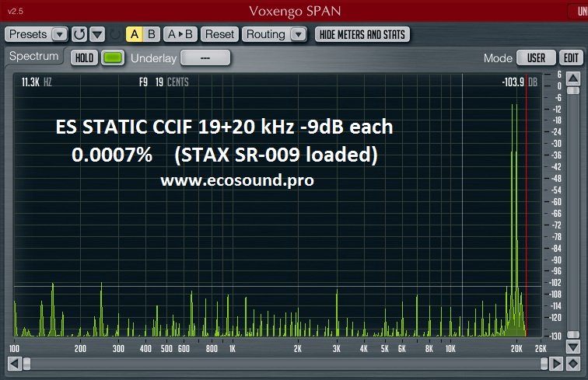Click the horizontal scroll left arrow
588x380 pixels.
15,364
